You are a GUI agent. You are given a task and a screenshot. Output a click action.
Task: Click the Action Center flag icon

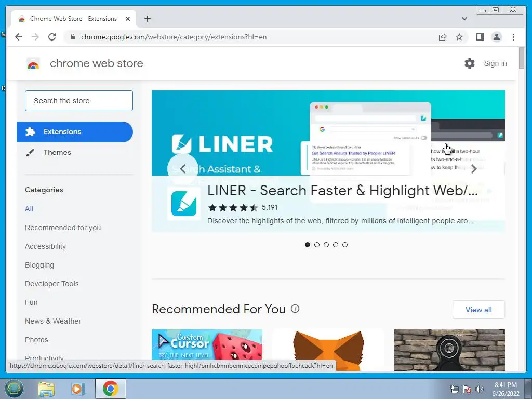point(467,389)
